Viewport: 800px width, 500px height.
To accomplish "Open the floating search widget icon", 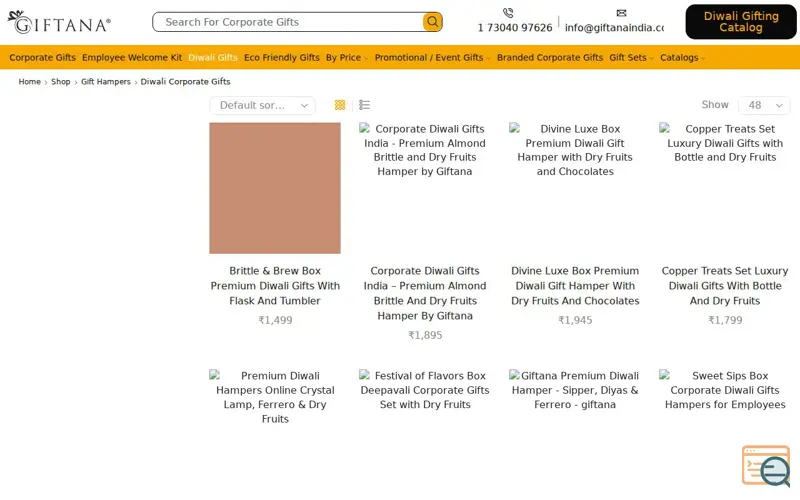I will [766, 465].
